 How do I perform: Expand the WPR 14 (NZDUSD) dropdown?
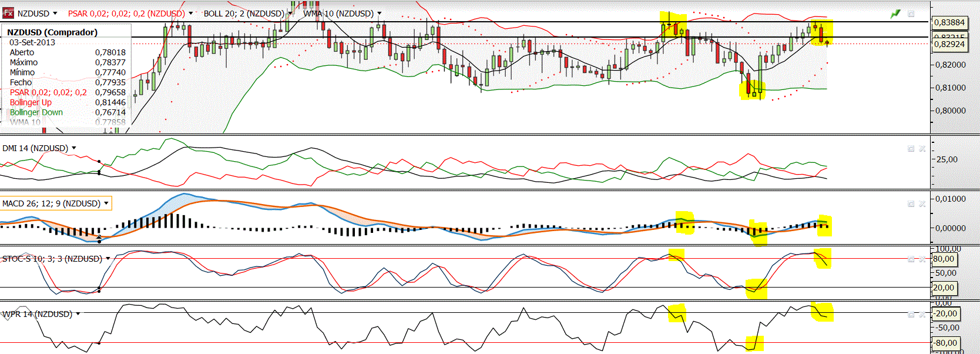pos(78,314)
